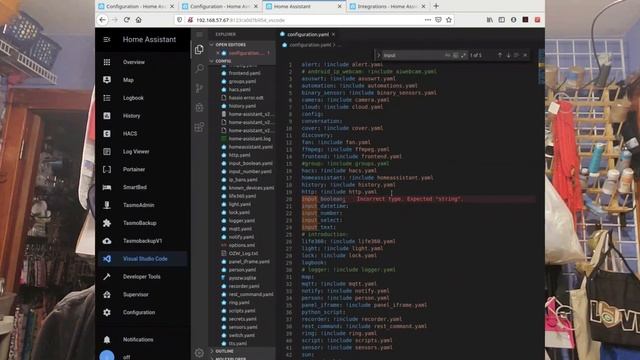
Task: Click the editor minimap scrollbar
Action: pos(541,67)
